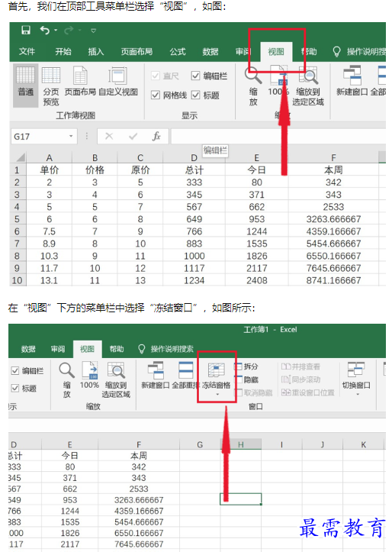This screenshot has height=552, width=392.
Task: Toggle the 标题 checkbox in the first screenshot
Action: coord(196,95)
